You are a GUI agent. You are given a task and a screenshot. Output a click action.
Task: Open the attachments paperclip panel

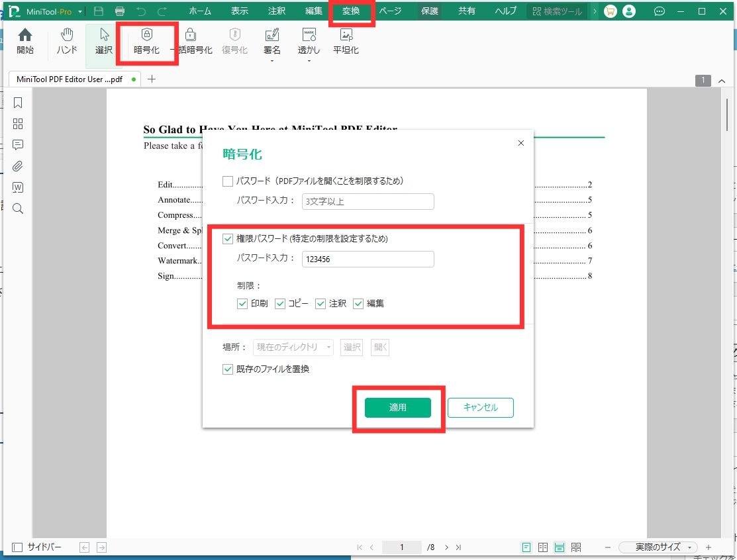tap(18, 166)
